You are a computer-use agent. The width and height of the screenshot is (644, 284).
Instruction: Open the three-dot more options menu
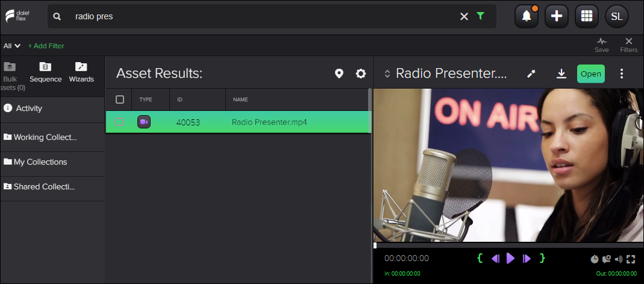[x=622, y=74]
